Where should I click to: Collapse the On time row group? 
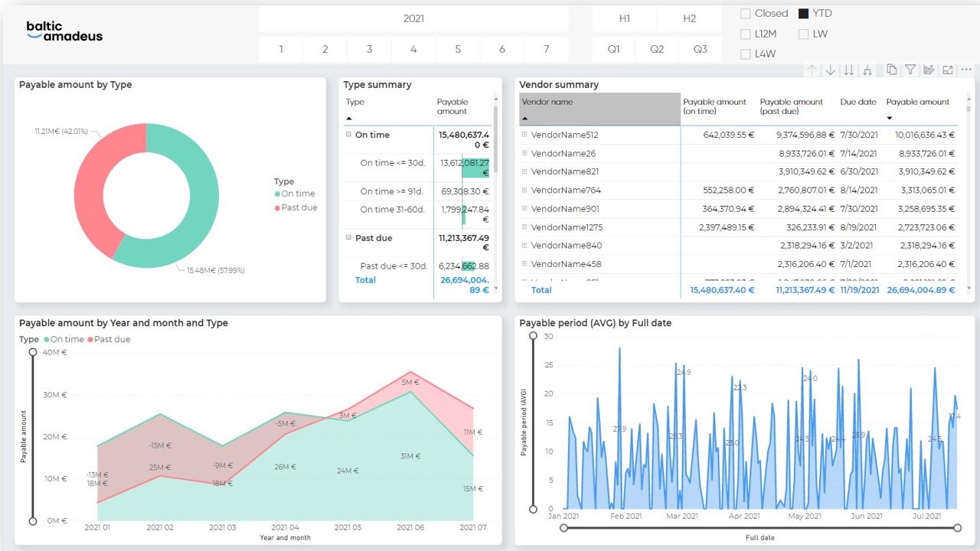(x=348, y=135)
